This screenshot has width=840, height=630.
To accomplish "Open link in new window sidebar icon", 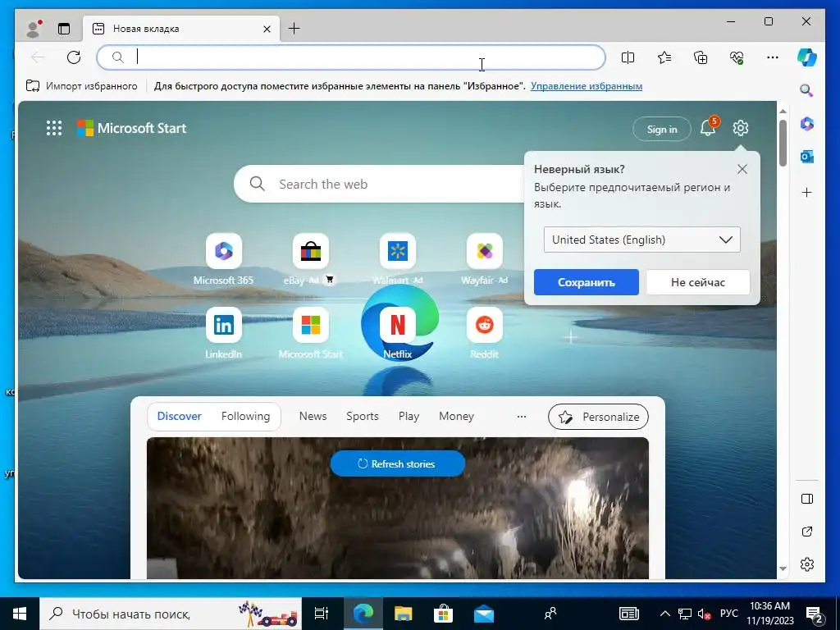I will [x=807, y=532].
